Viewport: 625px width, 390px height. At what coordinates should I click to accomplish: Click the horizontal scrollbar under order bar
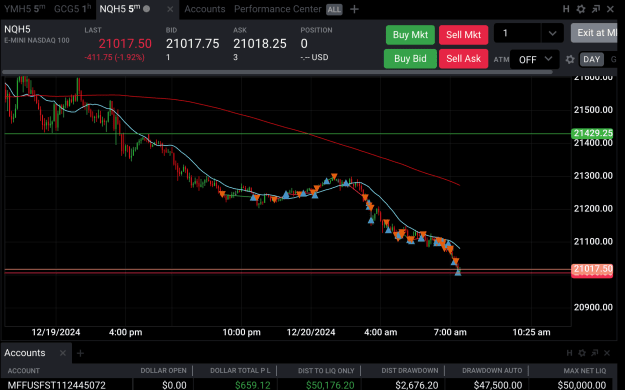pyautogui.click(x=277, y=72)
